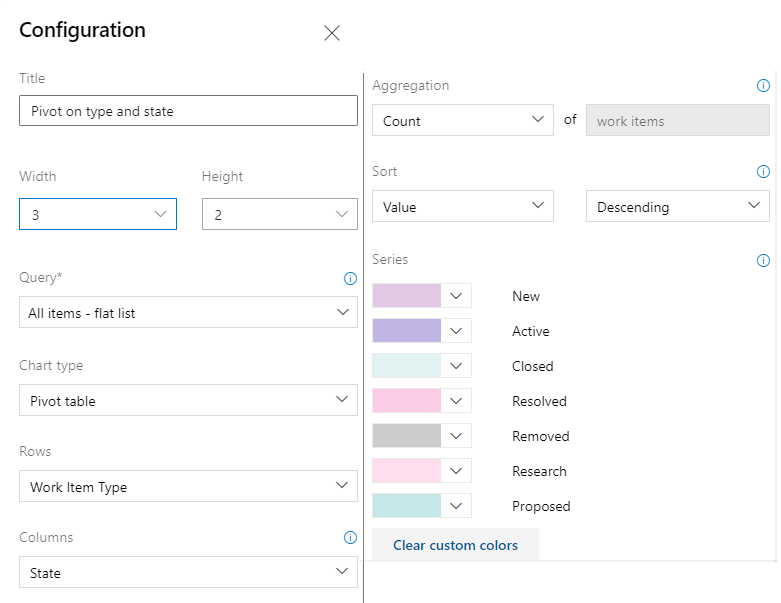Expand the color chevron for Resolved
781x603 pixels.
(456, 401)
